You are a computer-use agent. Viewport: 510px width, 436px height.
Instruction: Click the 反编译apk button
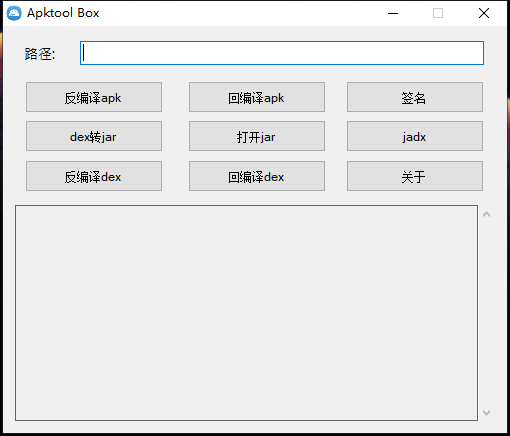tap(94, 97)
